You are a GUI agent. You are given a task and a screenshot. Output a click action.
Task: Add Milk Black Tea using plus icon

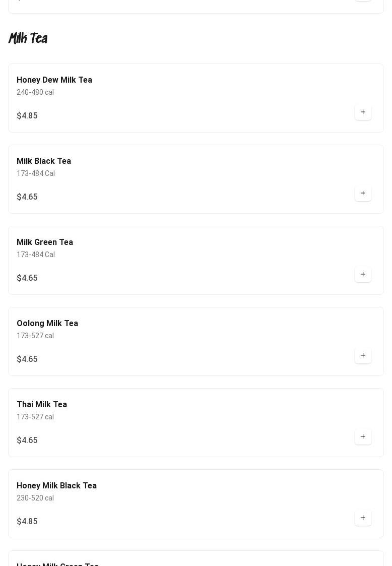[x=363, y=194]
